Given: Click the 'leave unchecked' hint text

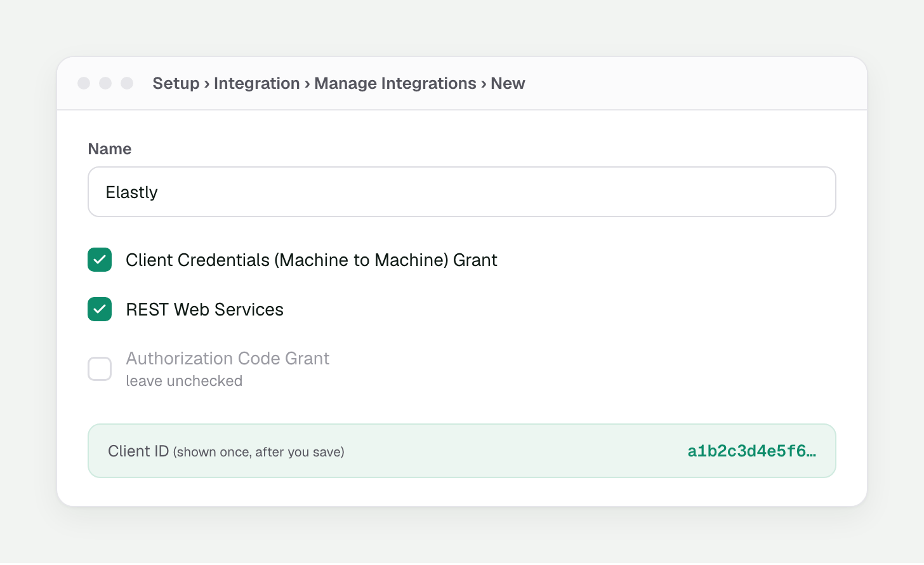Looking at the screenshot, I should coord(184,381).
